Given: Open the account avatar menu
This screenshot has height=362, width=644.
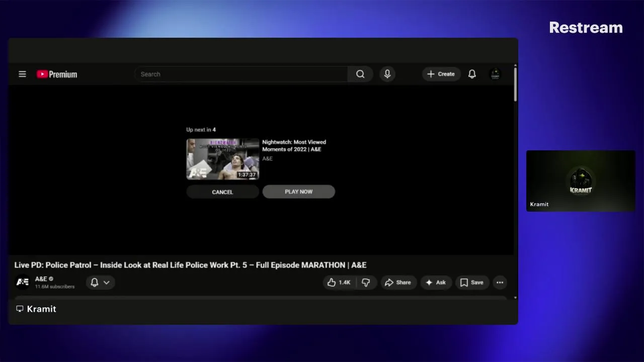Looking at the screenshot, I should point(495,74).
